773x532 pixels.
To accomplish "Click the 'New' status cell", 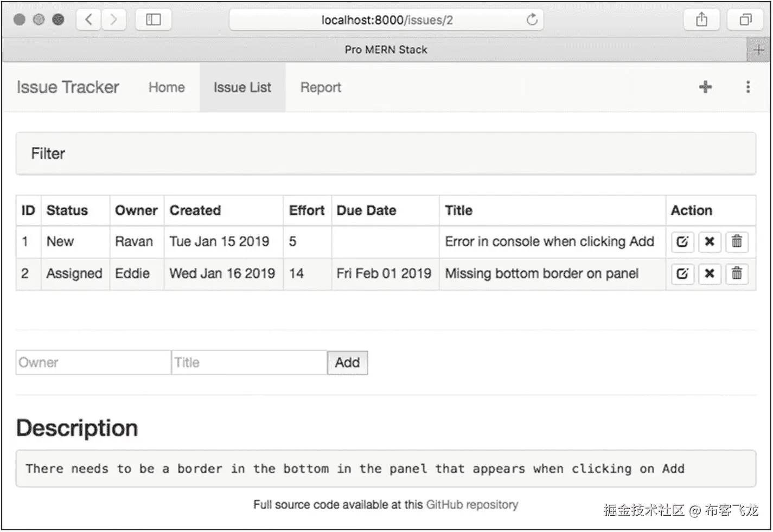I will click(74, 242).
